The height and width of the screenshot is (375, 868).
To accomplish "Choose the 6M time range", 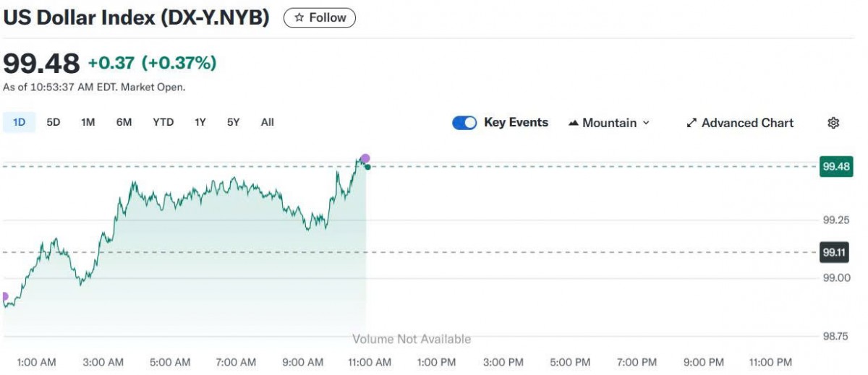I will tap(124, 122).
